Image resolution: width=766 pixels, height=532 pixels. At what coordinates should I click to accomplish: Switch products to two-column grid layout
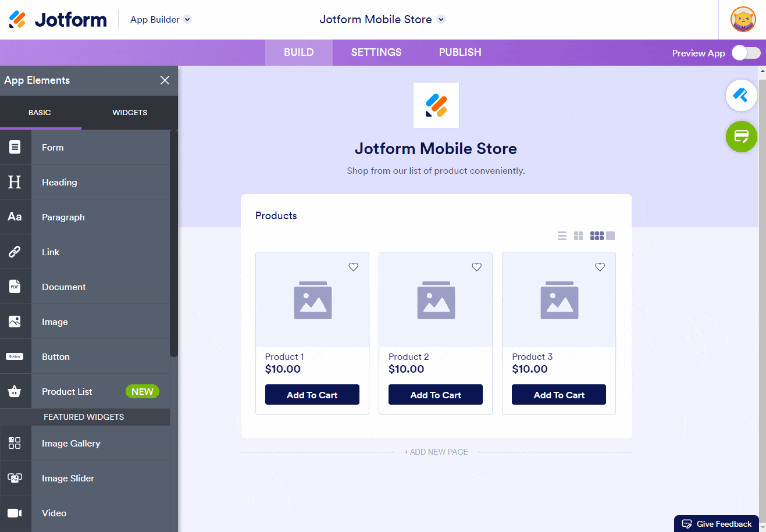pyautogui.click(x=578, y=235)
